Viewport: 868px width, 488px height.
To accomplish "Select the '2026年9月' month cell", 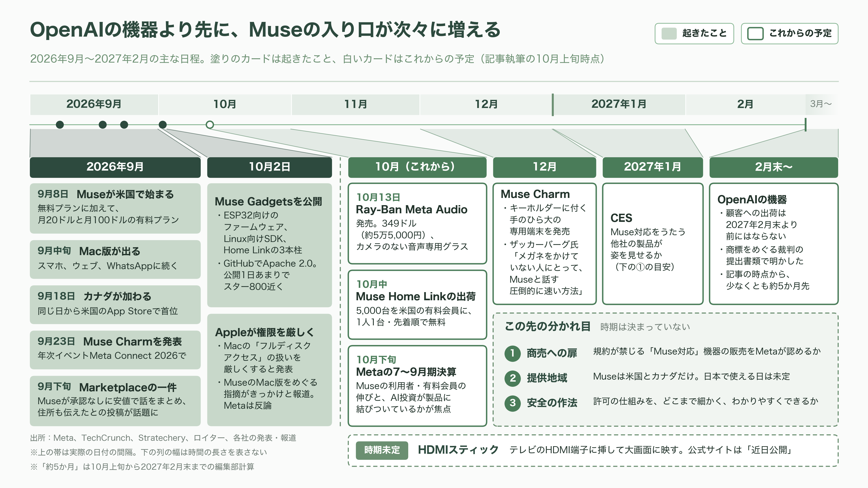I will [x=94, y=104].
